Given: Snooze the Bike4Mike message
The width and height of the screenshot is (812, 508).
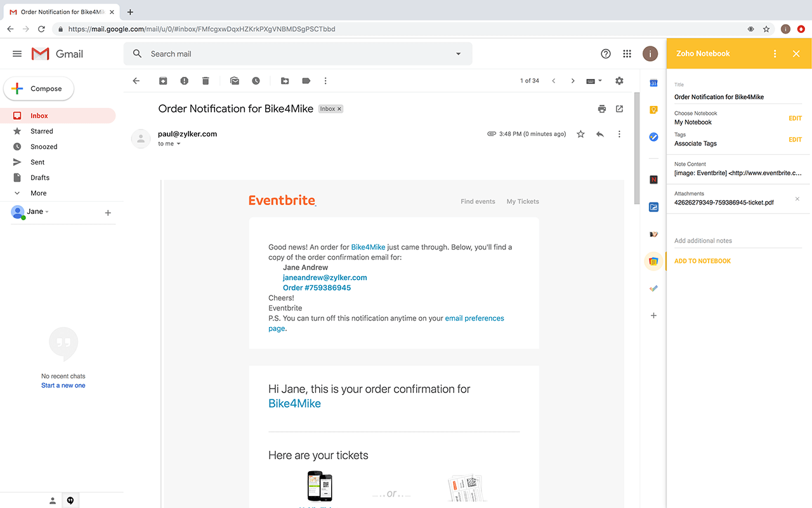Looking at the screenshot, I should pyautogui.click(x=255, y=81).
